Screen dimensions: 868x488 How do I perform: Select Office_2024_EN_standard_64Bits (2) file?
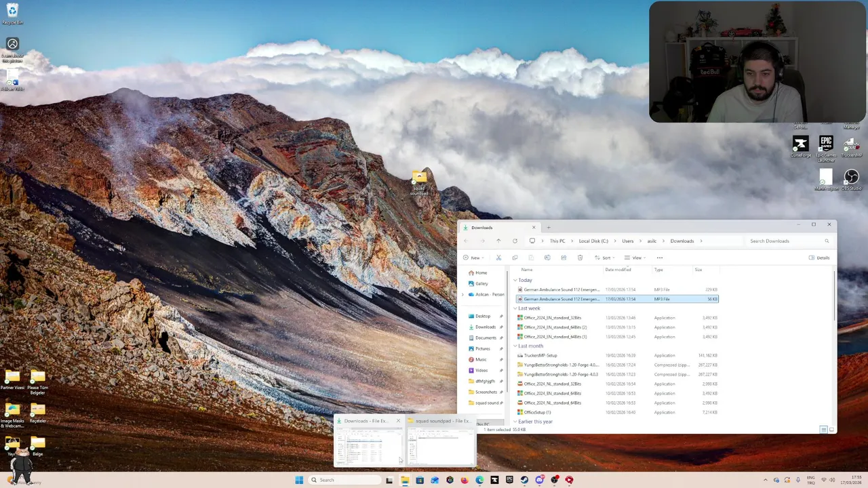[617, 327]
